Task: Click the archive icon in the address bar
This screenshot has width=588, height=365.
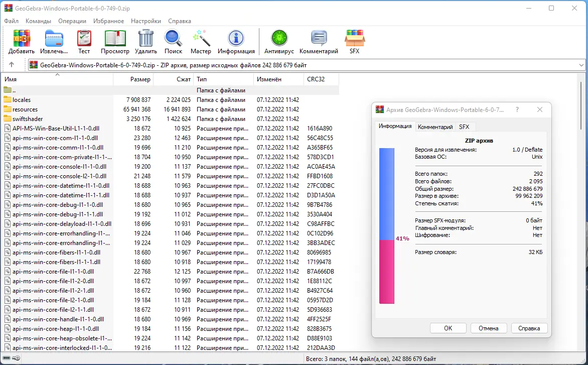Action: click(34, 65)
